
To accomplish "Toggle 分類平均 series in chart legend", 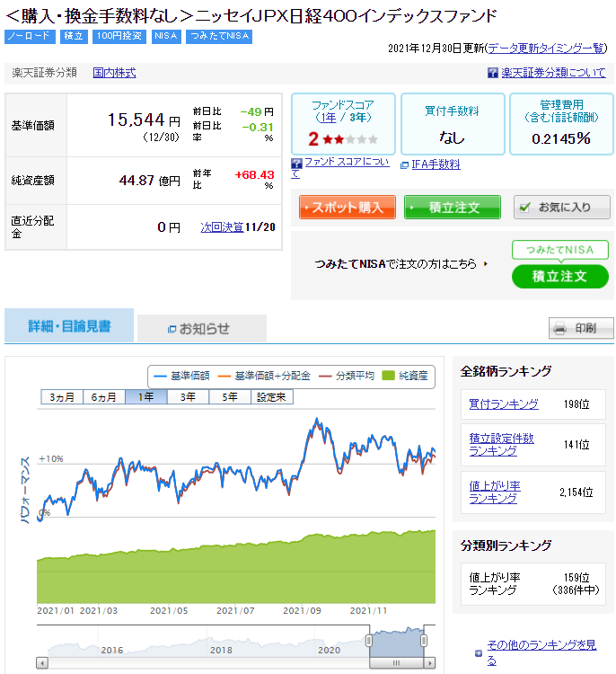I will 347,377.
